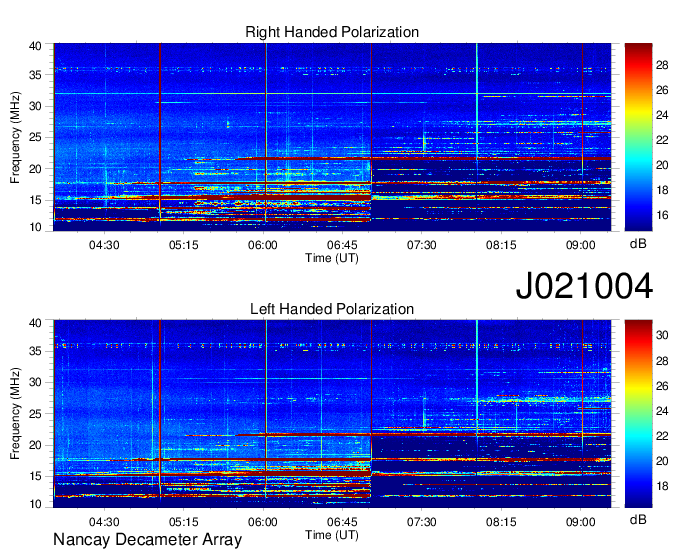Select the J021004 observation label

click(x=584, y=286)
